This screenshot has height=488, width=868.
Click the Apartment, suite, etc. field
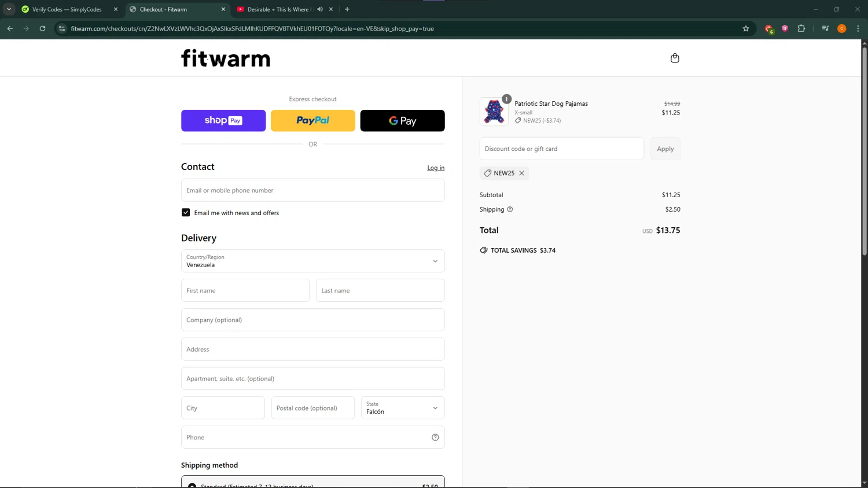(x=313, y=379)
